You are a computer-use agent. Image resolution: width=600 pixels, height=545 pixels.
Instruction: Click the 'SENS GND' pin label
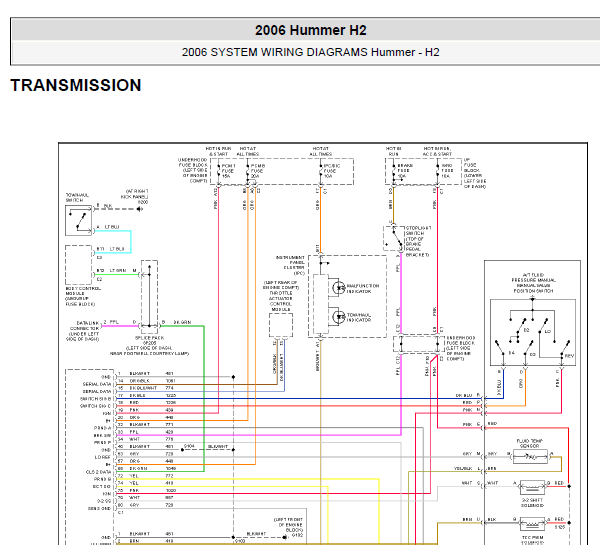tap(99, 509)
